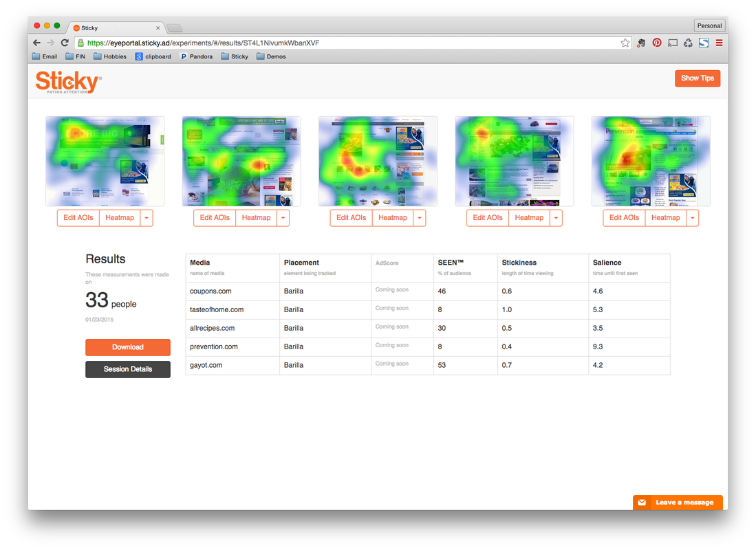
Task: Click the Show Tips button
Action: tap(698, 78)
